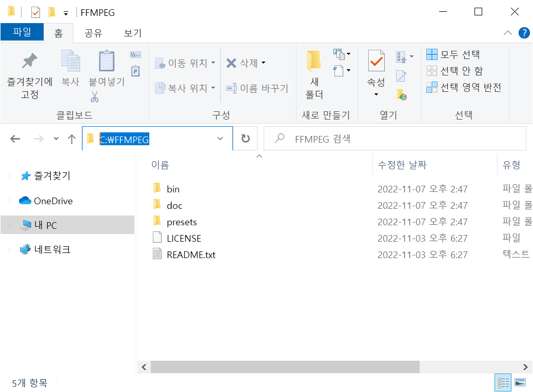
Task: Click the Open icon in 열기 group
Action: pyautogui.click(x=401, y=57)
